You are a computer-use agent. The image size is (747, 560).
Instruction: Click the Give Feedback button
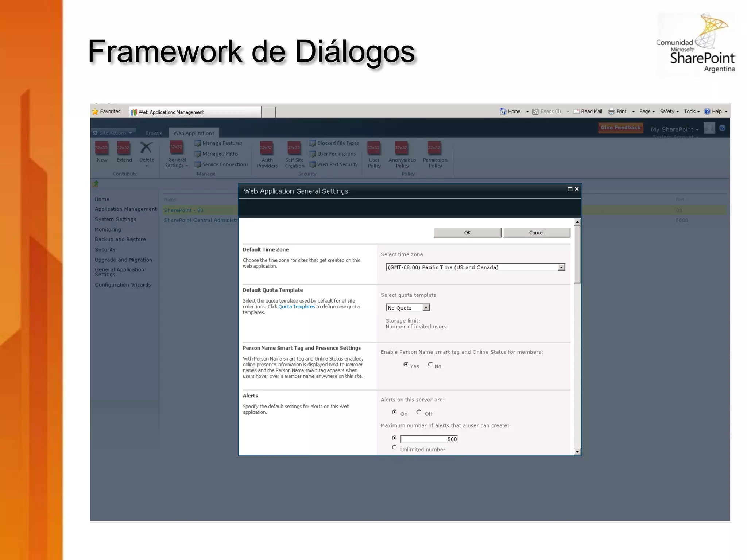pos(620,128)
